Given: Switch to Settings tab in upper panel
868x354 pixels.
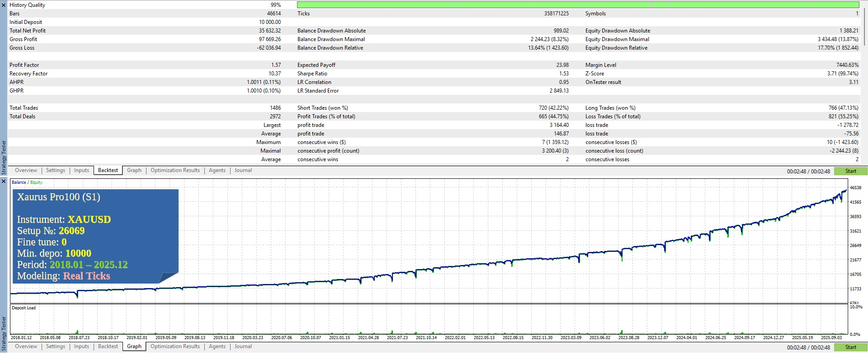Looking at the screenshot, I should point(56,170).
